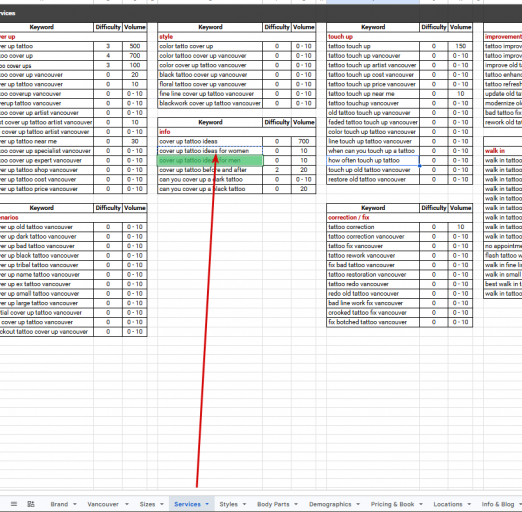Open the Pricing & Book sheet tab
The image size is (522, 512).
pyautogui.click(x=392, y=504)
